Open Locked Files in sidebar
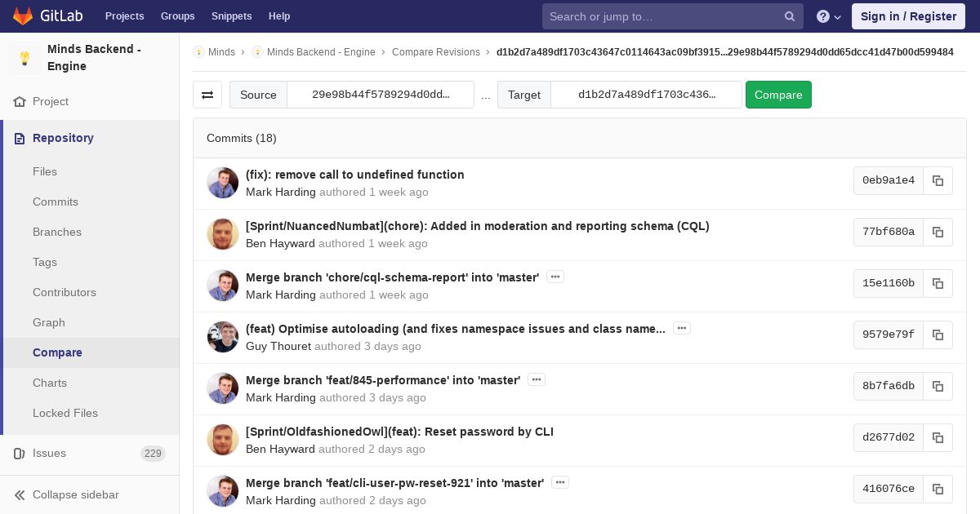Viewport: 980px width, 514px height. click(65, 414)
